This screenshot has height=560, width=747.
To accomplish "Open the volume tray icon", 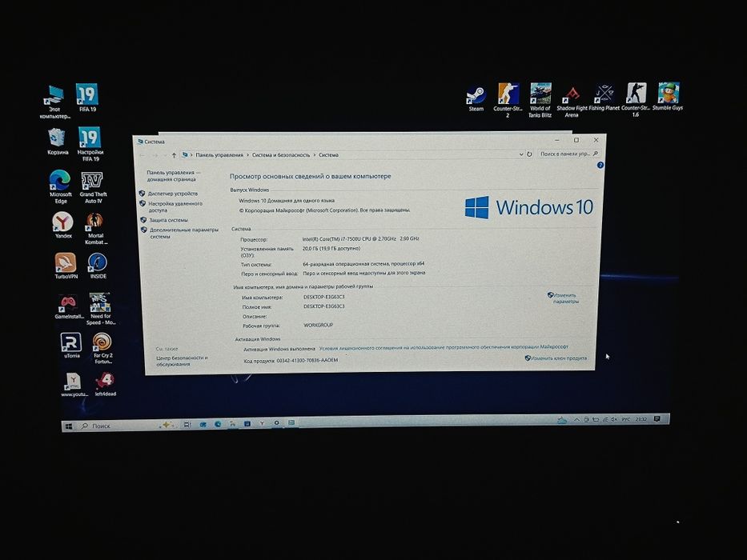I will pyautogui.click(x=613, y=419).
